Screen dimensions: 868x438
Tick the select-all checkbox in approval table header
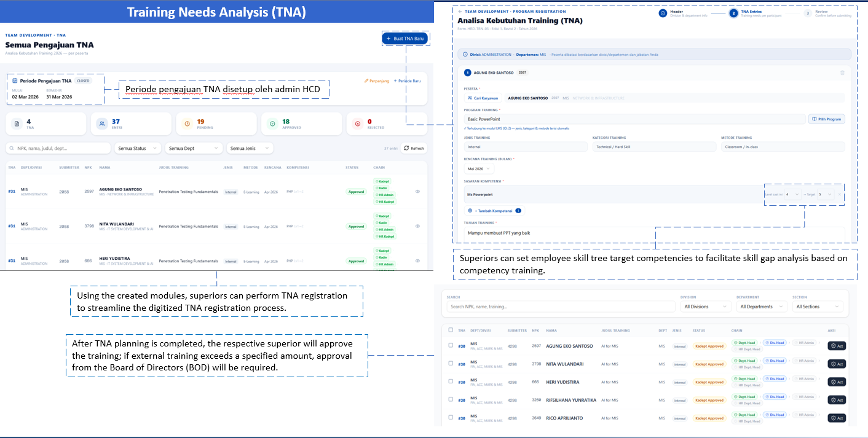pyautogui.click(x=451, y=330)
